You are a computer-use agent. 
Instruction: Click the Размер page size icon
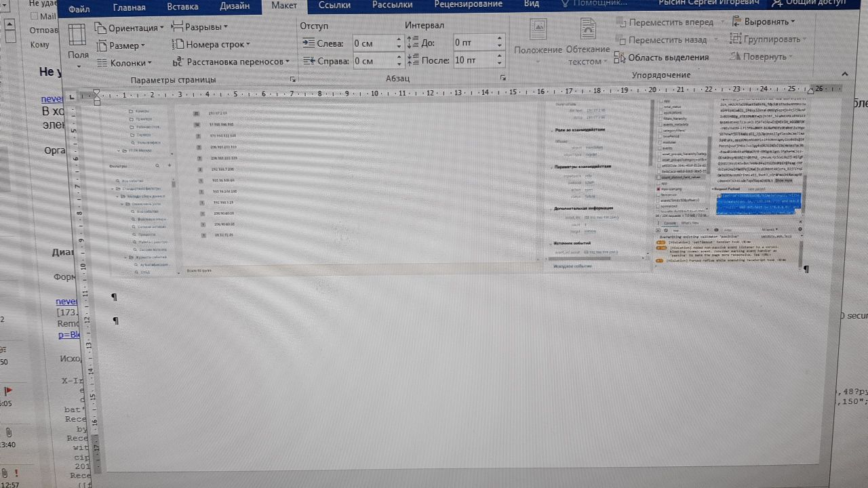pyautogui.click(x=101, y=45)
